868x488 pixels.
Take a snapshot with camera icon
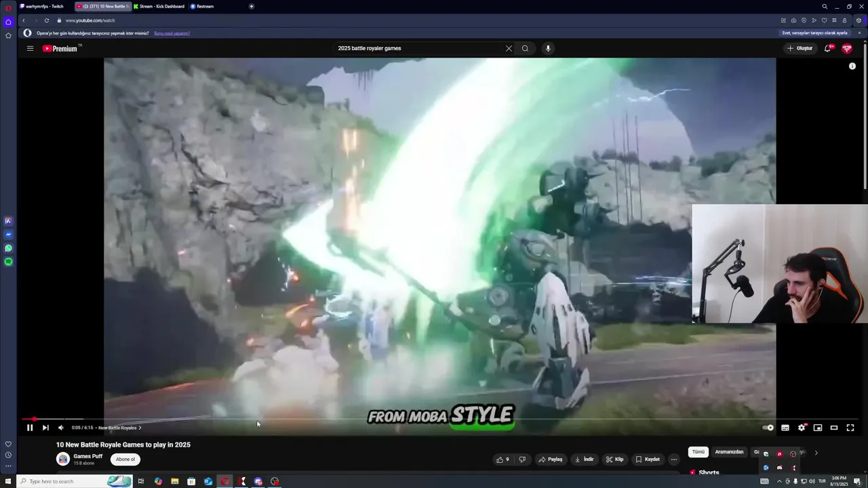tap(793, 20)
